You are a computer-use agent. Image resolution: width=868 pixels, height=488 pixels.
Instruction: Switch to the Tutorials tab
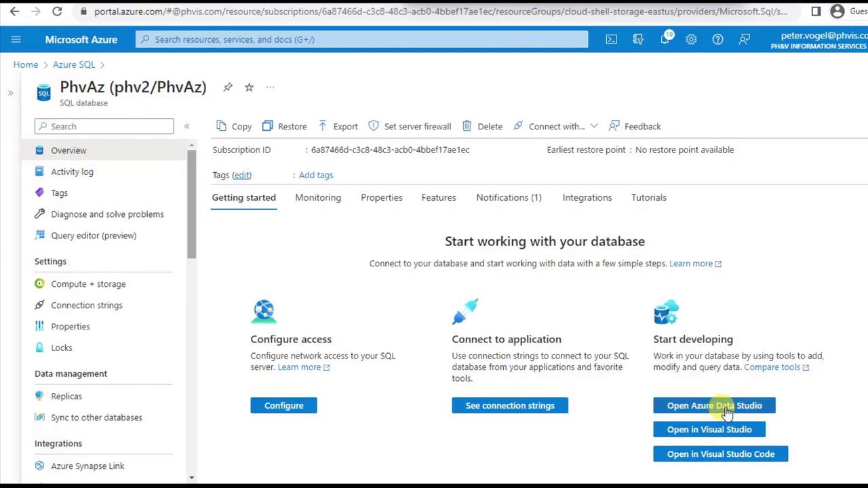(649, 197)
